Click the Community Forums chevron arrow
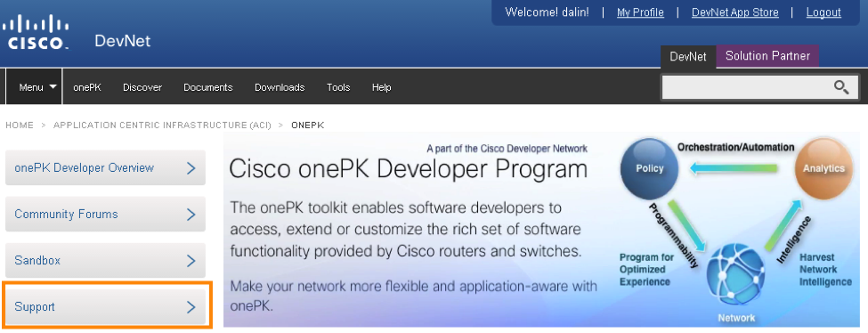The width and height of the screenshot is (868, 333). tap(191, 215)
